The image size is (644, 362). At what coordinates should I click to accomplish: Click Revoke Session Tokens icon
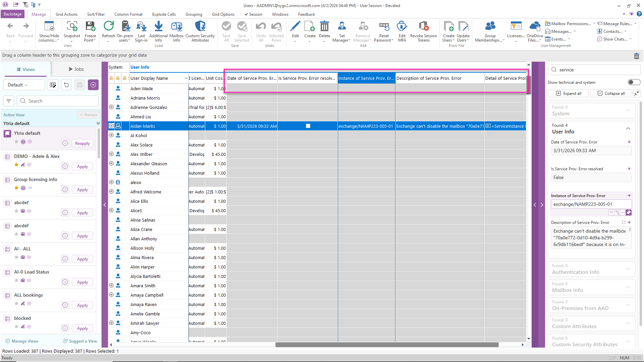point(423,27)
